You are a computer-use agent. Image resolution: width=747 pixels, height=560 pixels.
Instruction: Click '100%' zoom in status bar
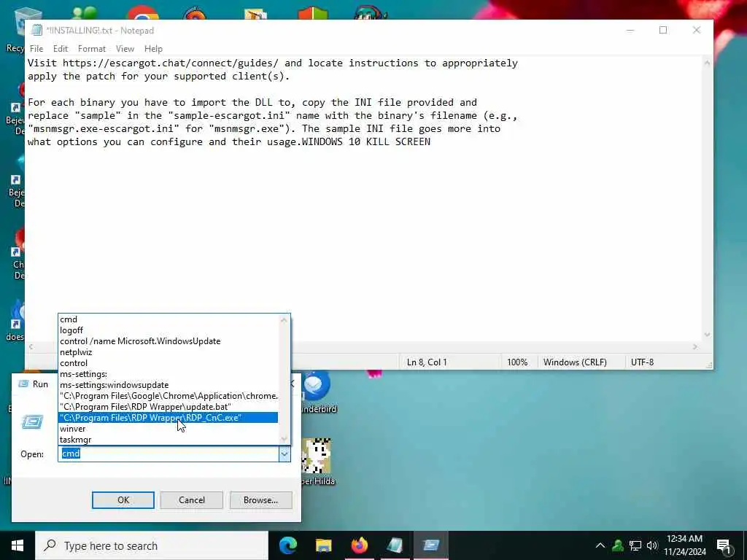pos(517,362)
